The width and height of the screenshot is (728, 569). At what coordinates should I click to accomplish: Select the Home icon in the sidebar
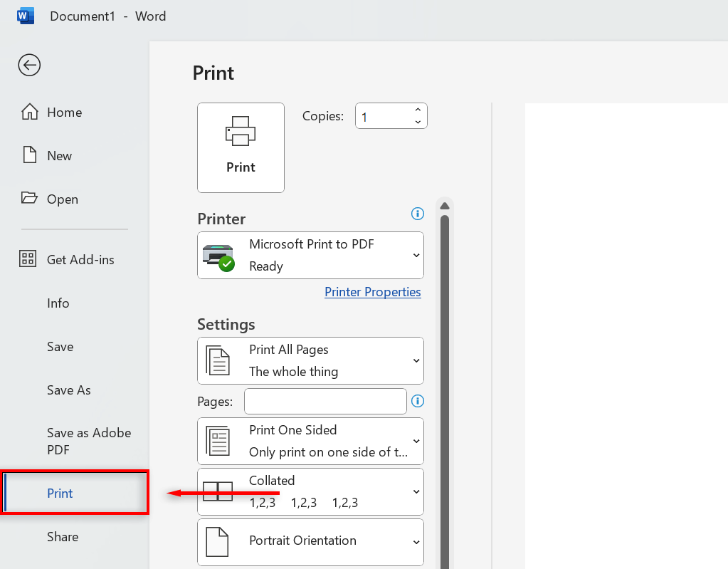point(28,112)
